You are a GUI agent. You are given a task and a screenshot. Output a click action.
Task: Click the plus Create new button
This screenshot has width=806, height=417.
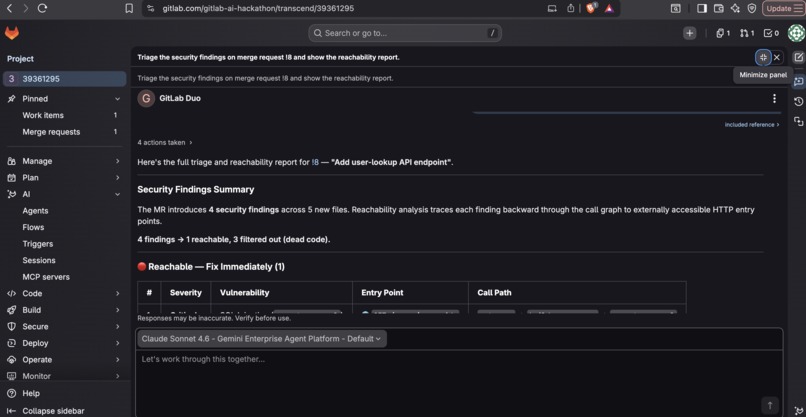(689, 33)
